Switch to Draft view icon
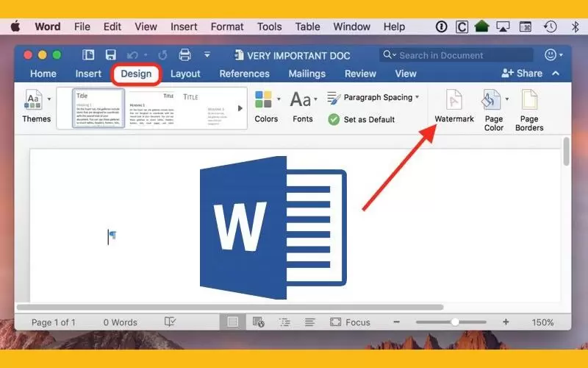Image resolution: width=588 pixels, height=368 pixels. click(309, 322)
